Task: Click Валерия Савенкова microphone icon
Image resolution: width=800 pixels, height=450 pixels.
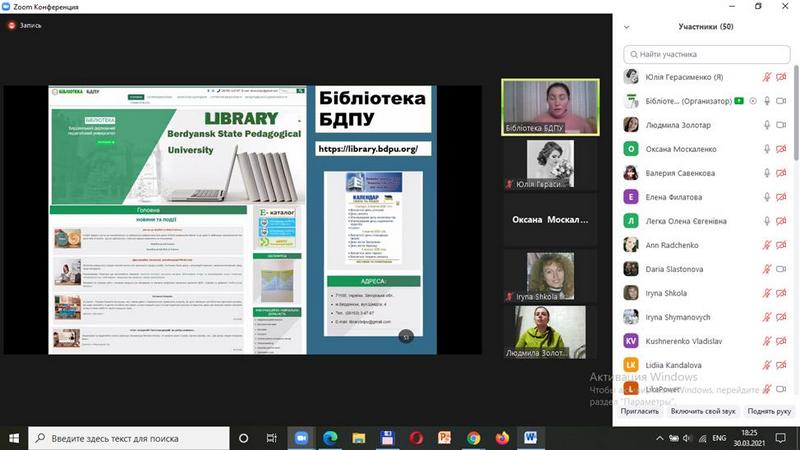Action: tap(766, 173)
